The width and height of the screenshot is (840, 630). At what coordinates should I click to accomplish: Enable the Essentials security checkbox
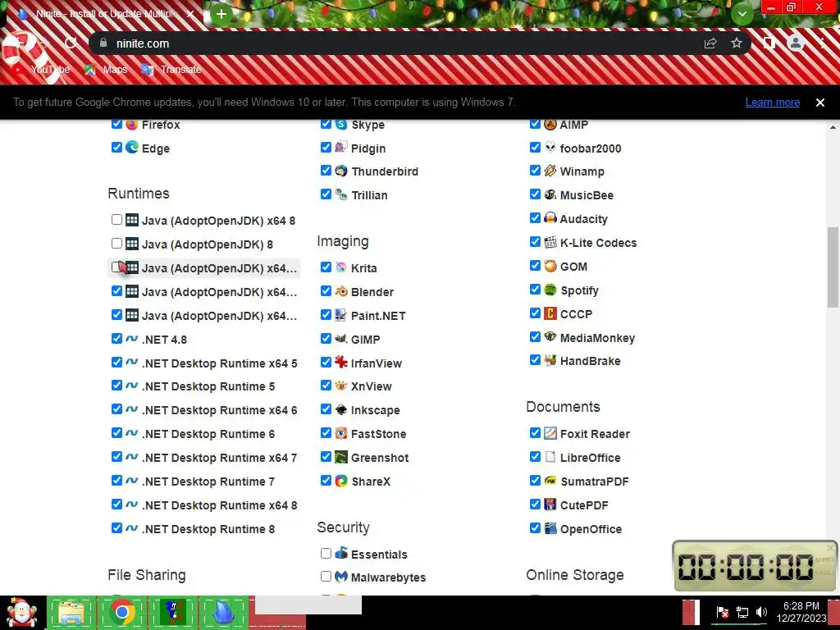pyautogui.click(x=326, y=554)
